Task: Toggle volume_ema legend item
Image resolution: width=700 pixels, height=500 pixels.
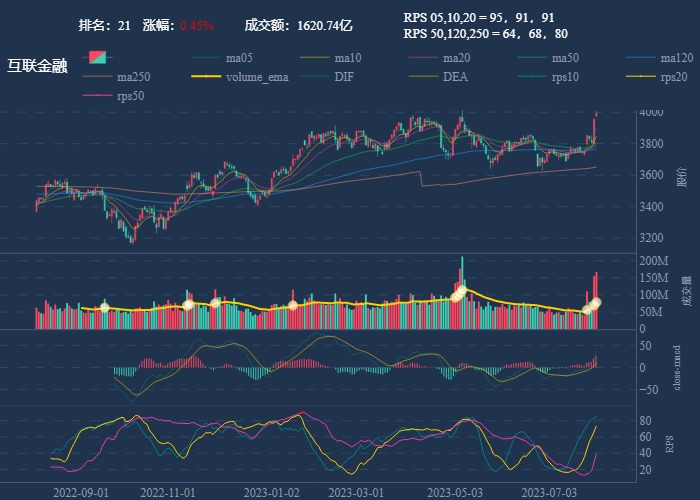Action: (240, 77)
